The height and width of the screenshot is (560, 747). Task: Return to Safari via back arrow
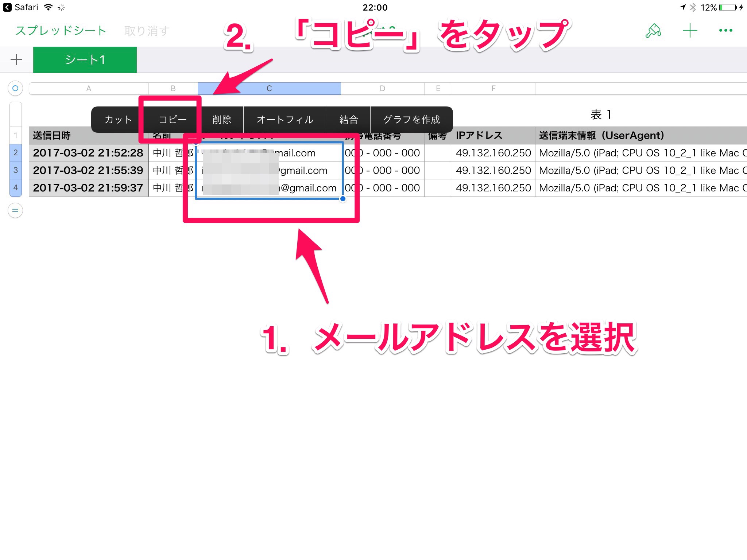point(7,7)
